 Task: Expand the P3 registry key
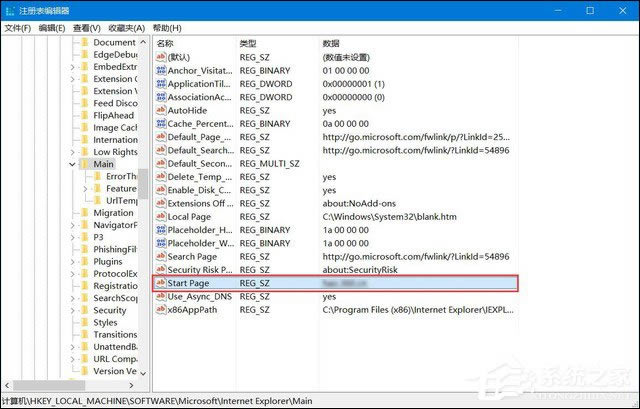tap(72, 237)
